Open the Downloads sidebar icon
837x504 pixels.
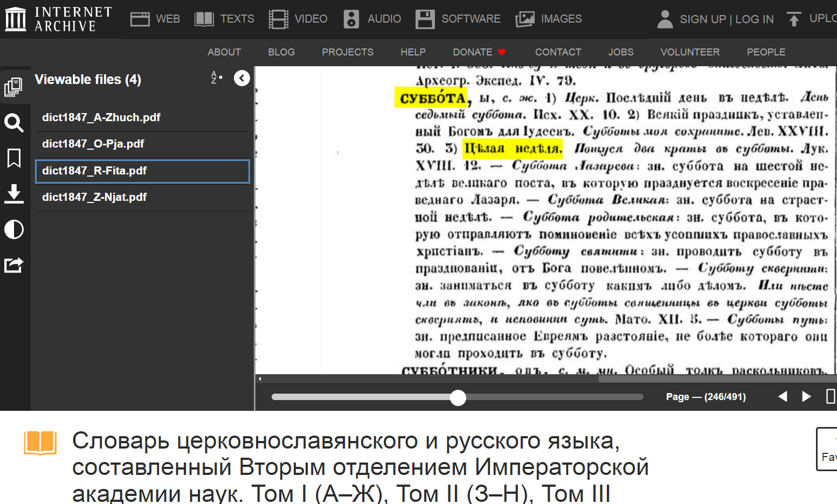click(x=14, y=194)
